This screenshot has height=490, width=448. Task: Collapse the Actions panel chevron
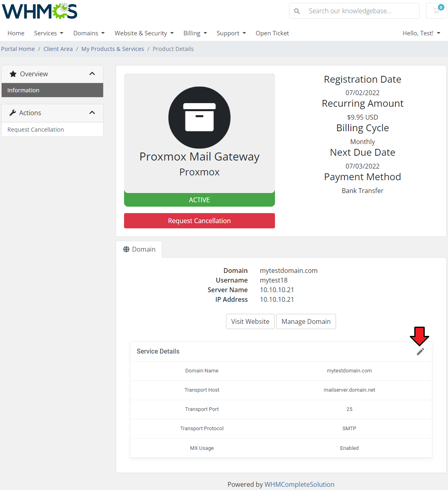coord(92,113)
